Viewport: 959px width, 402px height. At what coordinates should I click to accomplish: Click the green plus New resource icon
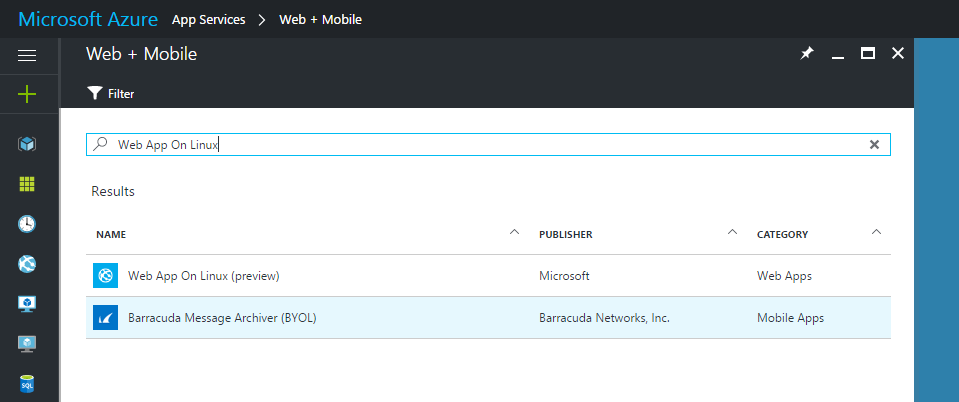27,94
